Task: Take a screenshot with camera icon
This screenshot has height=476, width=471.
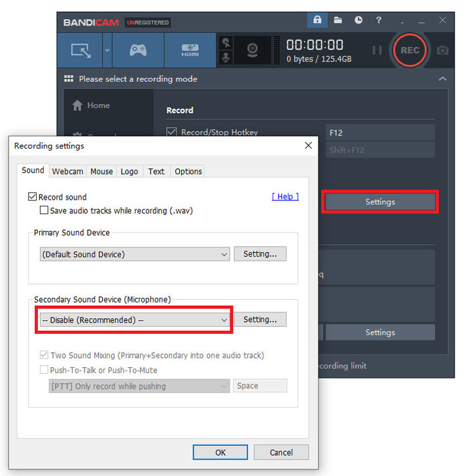Action: (443, 50)
